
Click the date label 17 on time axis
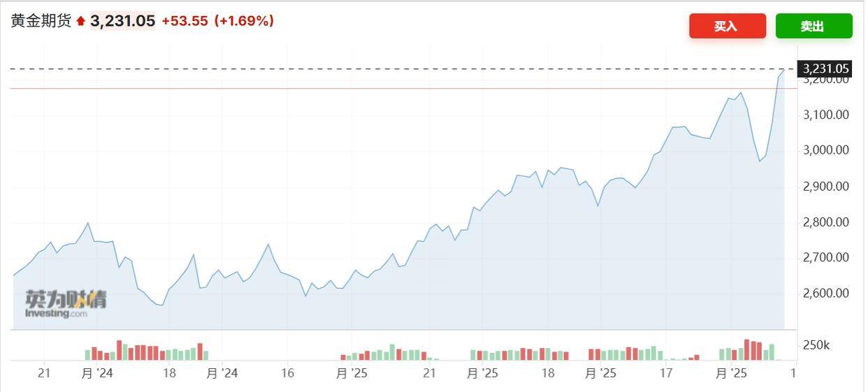coord(666,374)
